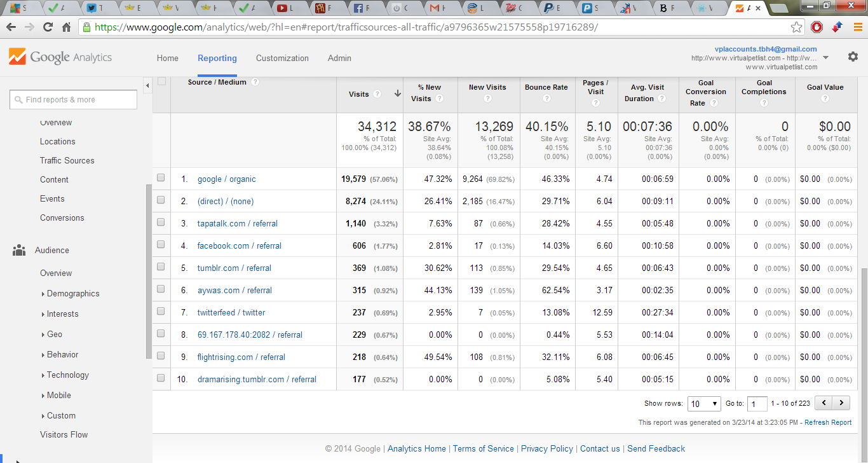The height and width of the screenshot is (463, 868).
Task: Open the dramarising.tumblr.com / referral link
Action: click(x=257, y=379)
